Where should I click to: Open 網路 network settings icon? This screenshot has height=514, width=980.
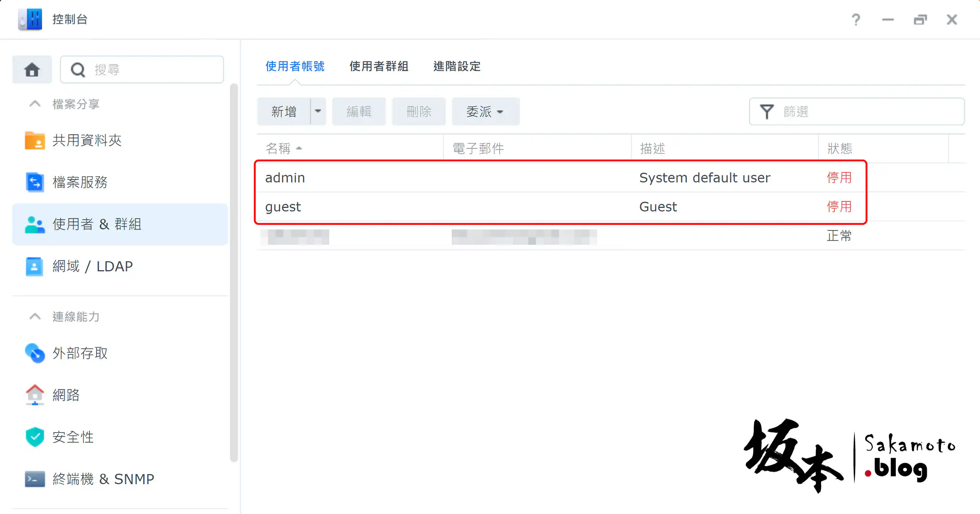click(x=34, y=395)
